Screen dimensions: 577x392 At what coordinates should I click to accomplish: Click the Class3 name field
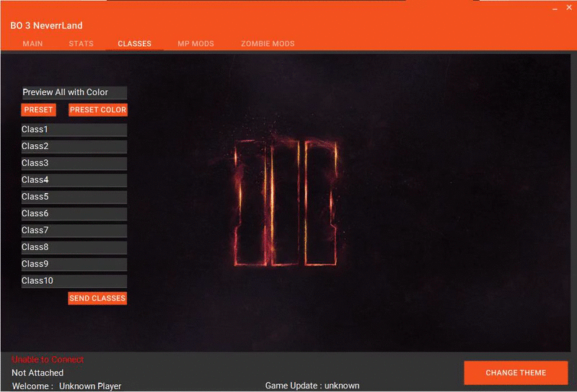point(74,164)
